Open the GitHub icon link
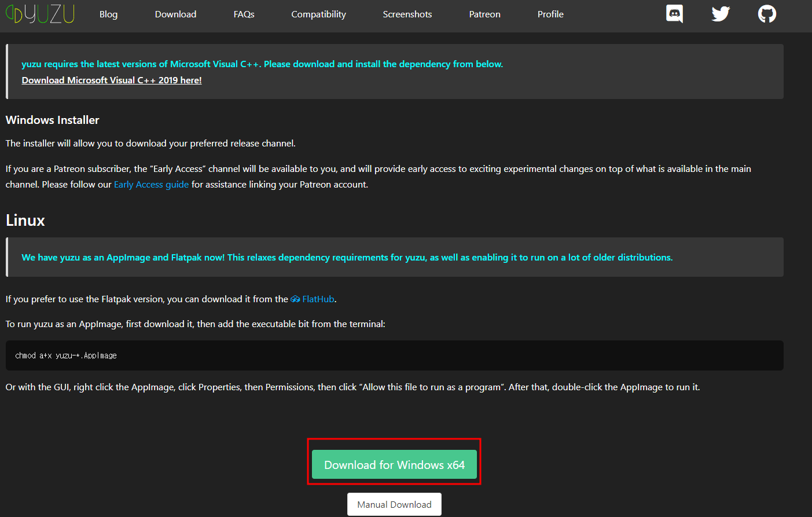This screenshot has width=812, height=517. (767, 14)
